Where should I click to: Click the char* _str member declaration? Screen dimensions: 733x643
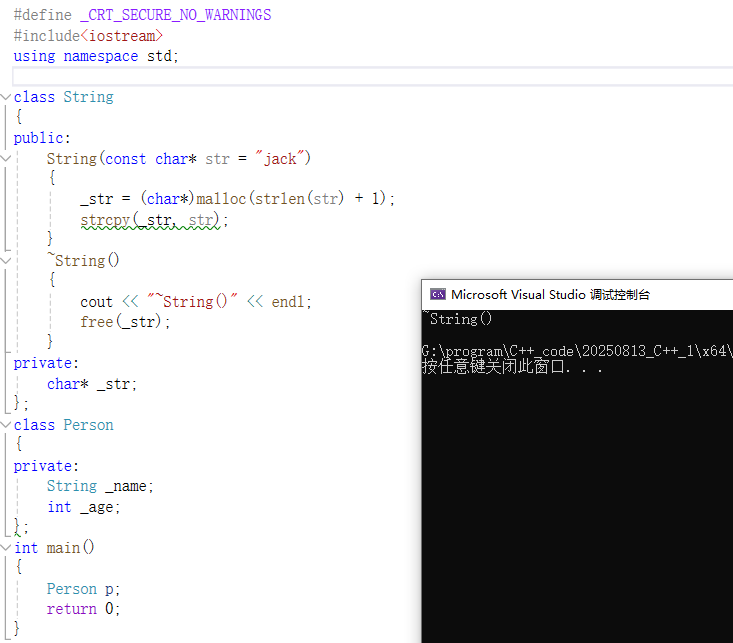click(92, 384)
